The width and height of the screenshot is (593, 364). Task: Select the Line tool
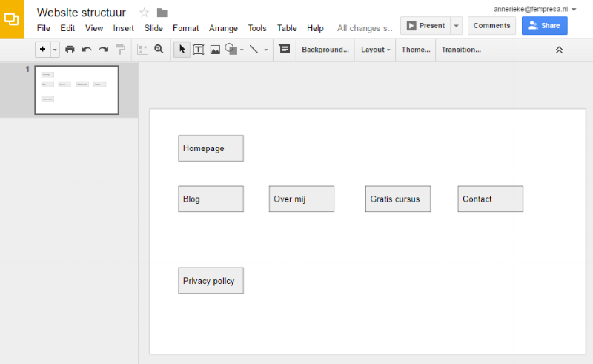(x=254, y=50)
